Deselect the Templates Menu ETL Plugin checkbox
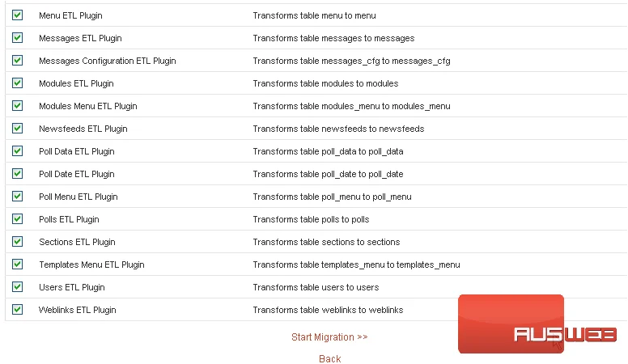This screenshot has height=364, width=628. click(x=17, y=265)
